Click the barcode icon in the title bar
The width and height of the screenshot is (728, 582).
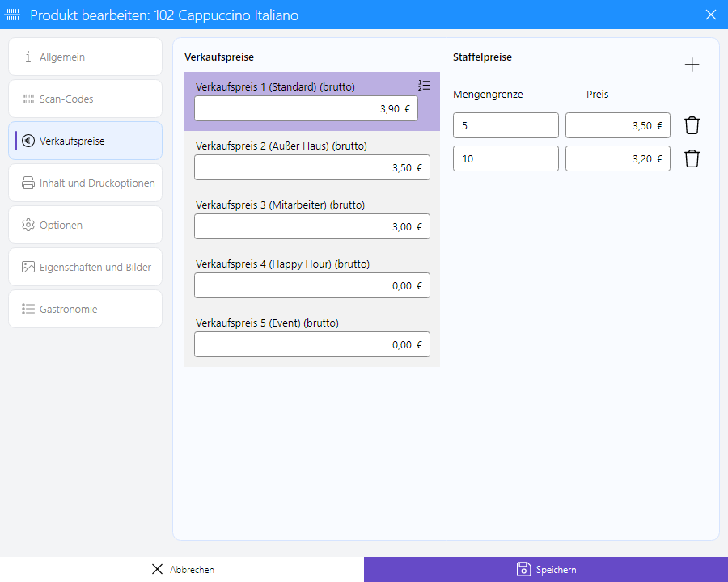12,15
